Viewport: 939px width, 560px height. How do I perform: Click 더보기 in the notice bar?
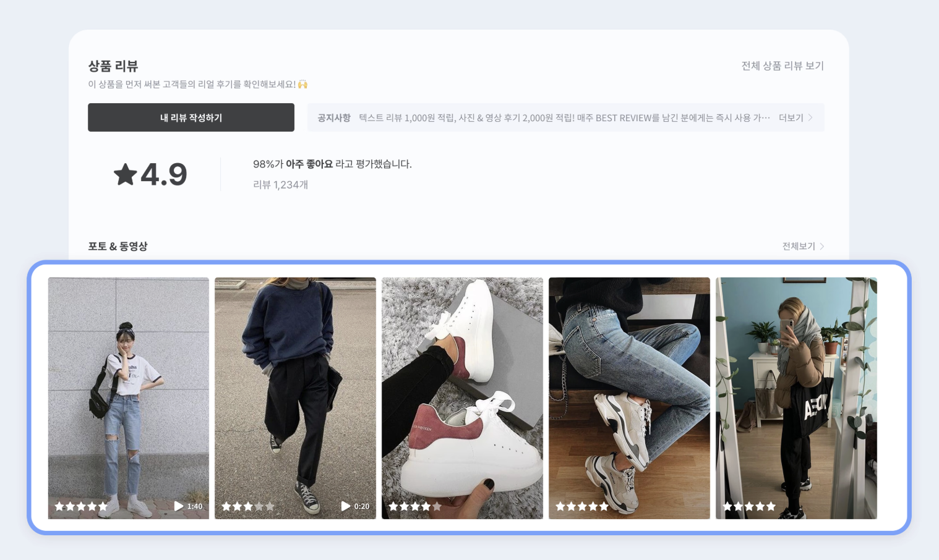coord(791,117)
